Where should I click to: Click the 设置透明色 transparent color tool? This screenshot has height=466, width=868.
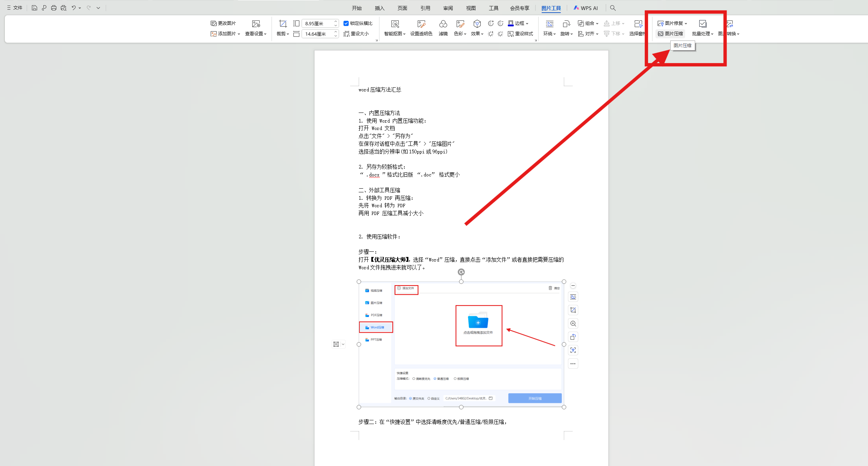click(421, 28)
